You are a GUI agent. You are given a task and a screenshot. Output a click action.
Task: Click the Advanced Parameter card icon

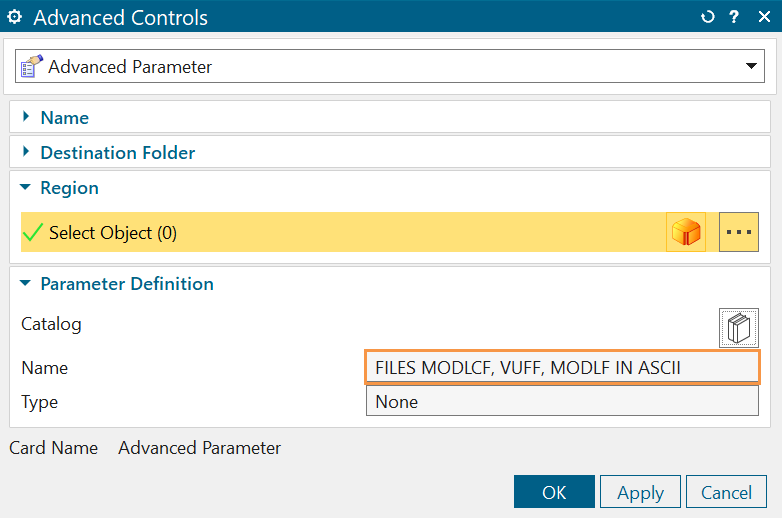pos(32,67)
